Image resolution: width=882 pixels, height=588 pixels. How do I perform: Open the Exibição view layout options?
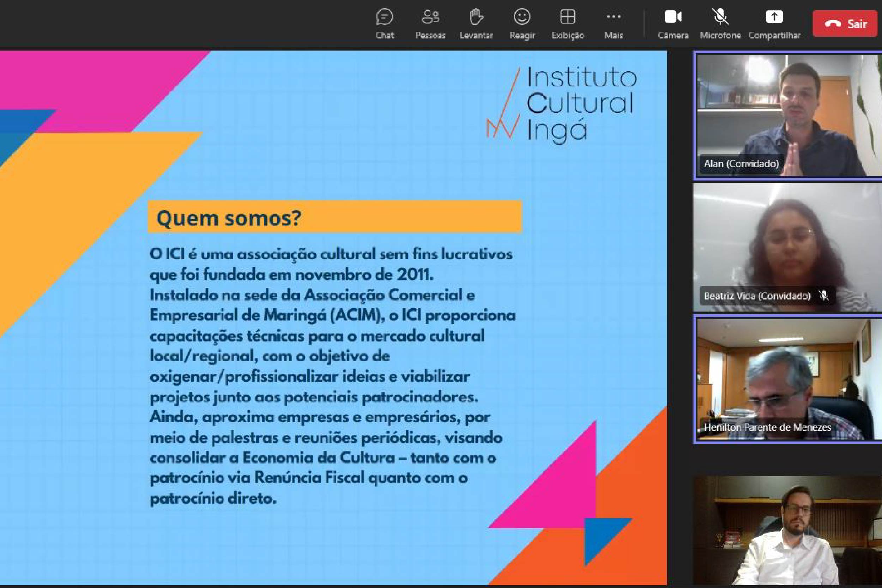[567, 17]
